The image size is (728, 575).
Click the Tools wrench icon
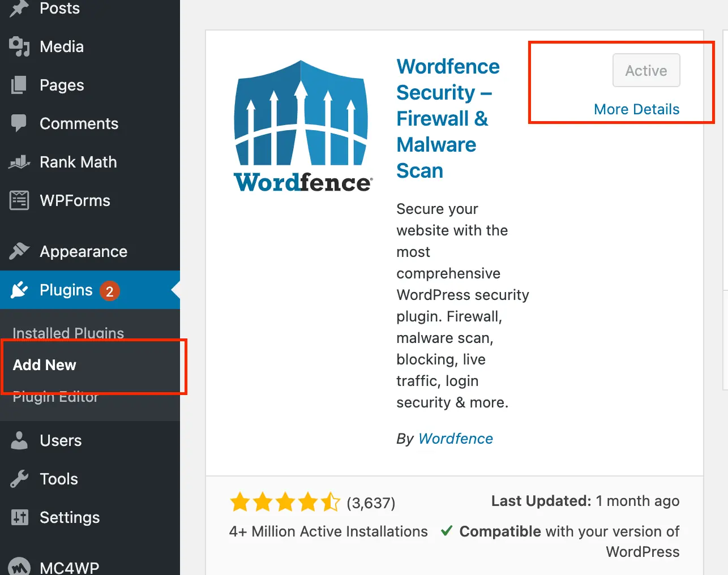click(19, 479)
